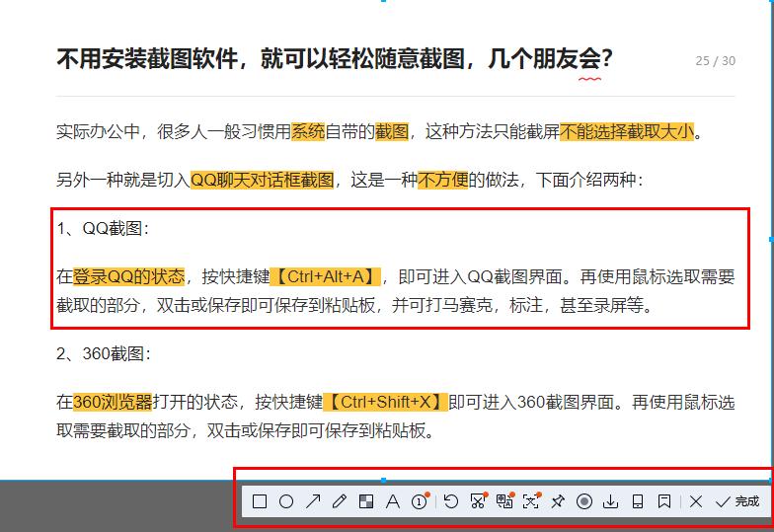Add a numbered step marker
This screenshot has height=532, width=774.
(421, 501)
